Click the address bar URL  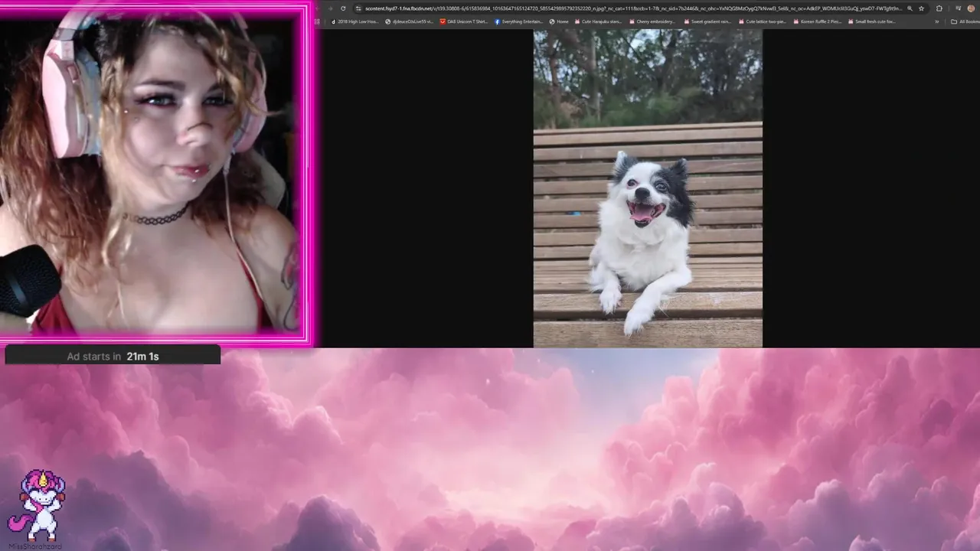[x=634, y=8]
